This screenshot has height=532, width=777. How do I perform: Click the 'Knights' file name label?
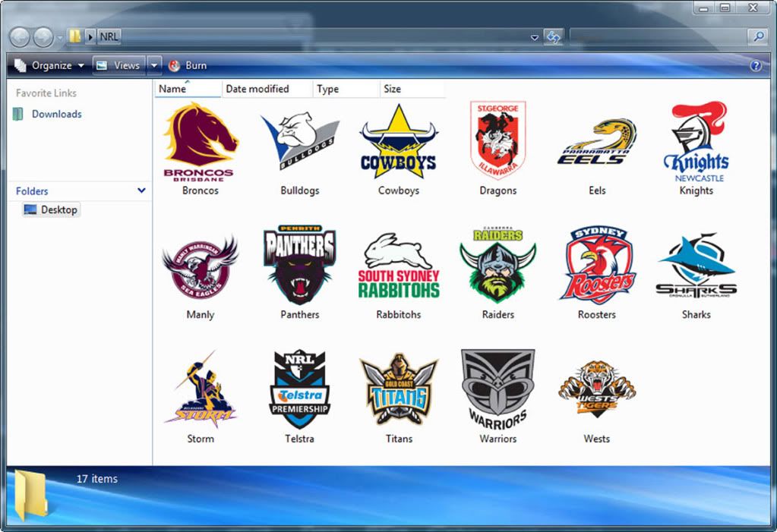coord(696,190)
